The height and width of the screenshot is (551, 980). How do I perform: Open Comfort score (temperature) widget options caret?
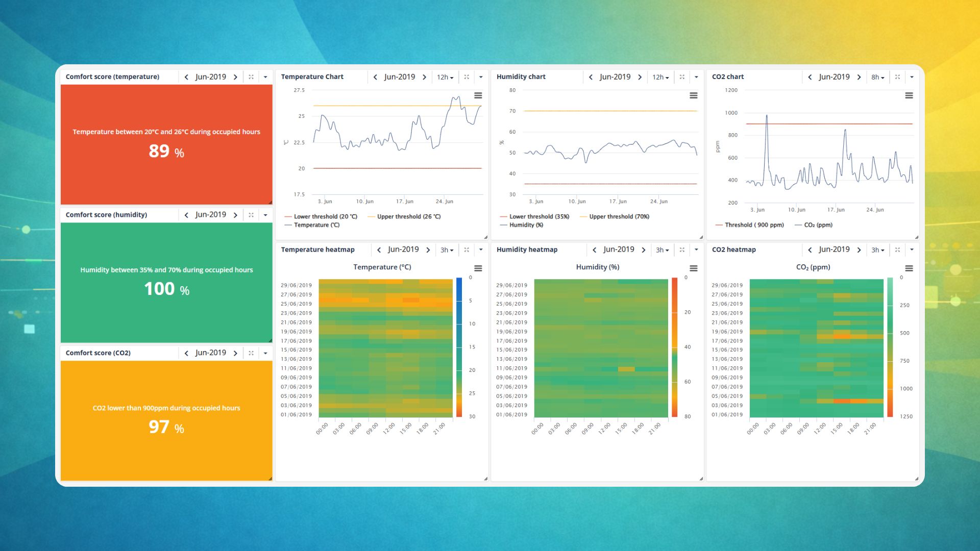(x=265, y=77)
